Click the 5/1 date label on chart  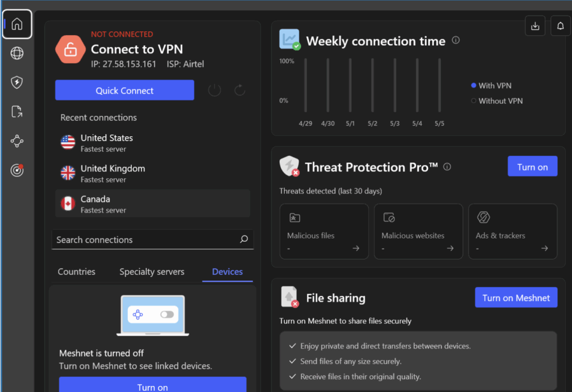(350, 123)
